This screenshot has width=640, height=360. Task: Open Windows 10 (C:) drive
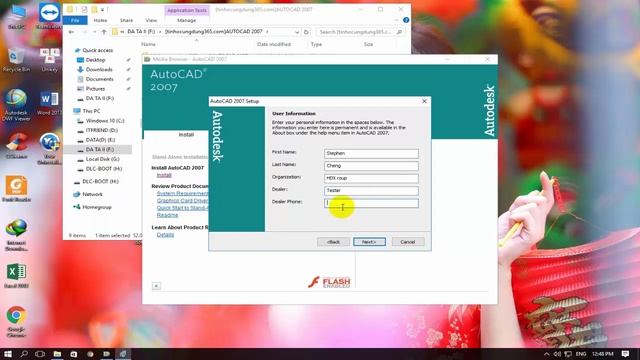click(105, 121)
